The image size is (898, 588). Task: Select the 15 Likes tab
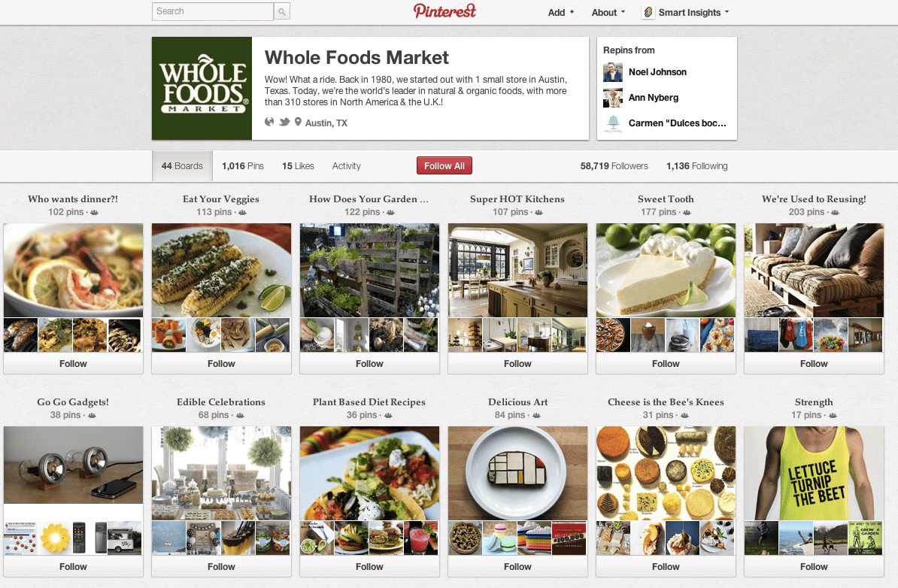pyautogui.click(x=298, y=166)
